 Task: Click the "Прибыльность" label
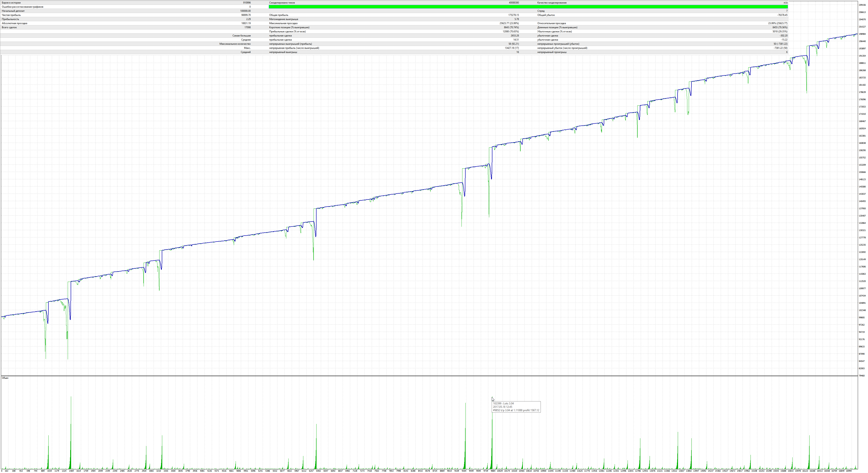pyautogui.click(x=10, y=19)
